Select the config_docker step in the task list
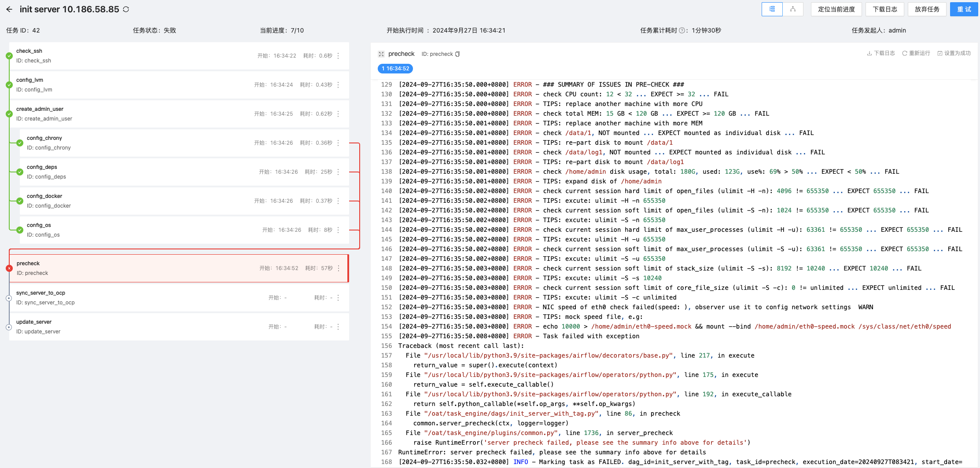980x468 pixels. [132, 201]
